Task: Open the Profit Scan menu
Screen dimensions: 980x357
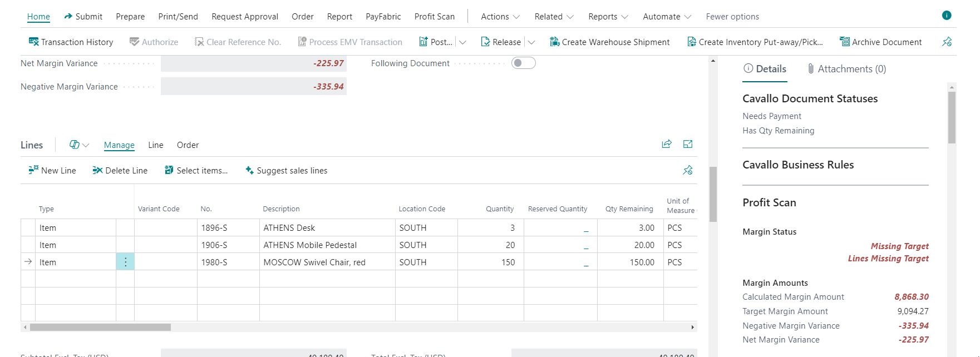Action: 434,17
